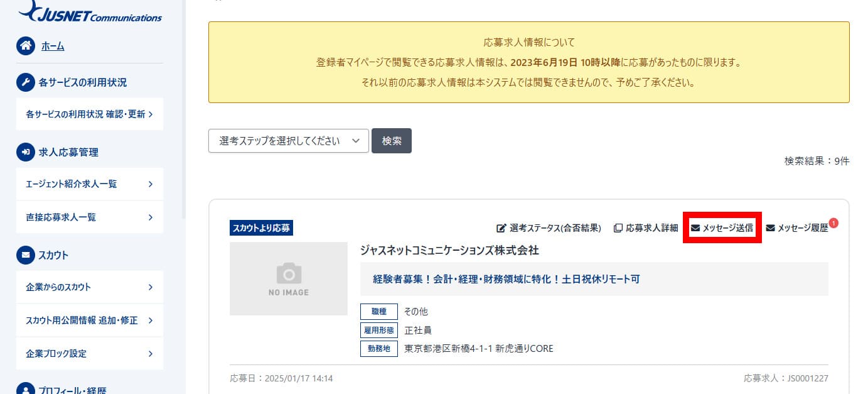Open 各サービスの利用状況 確認・更新 menu item

coord(90,114)
